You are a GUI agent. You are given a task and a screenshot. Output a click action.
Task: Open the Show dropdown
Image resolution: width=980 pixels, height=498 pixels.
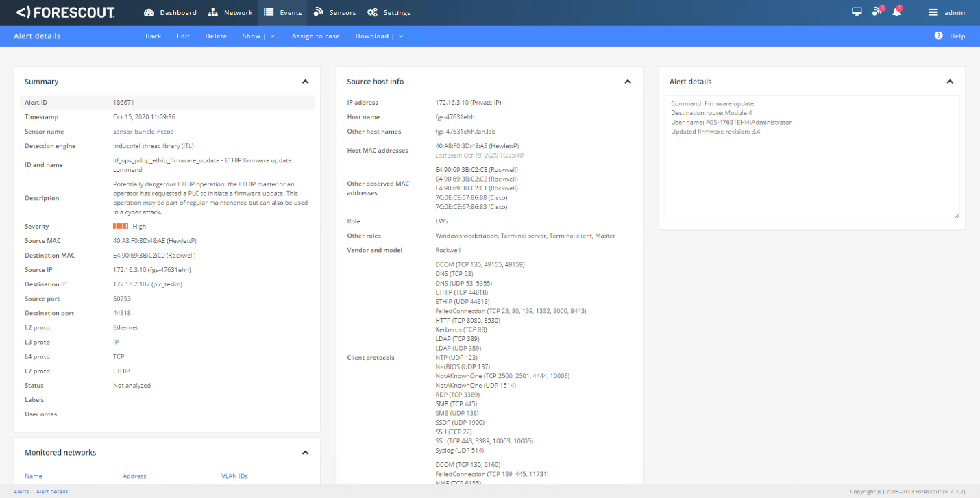click(258, 36)
